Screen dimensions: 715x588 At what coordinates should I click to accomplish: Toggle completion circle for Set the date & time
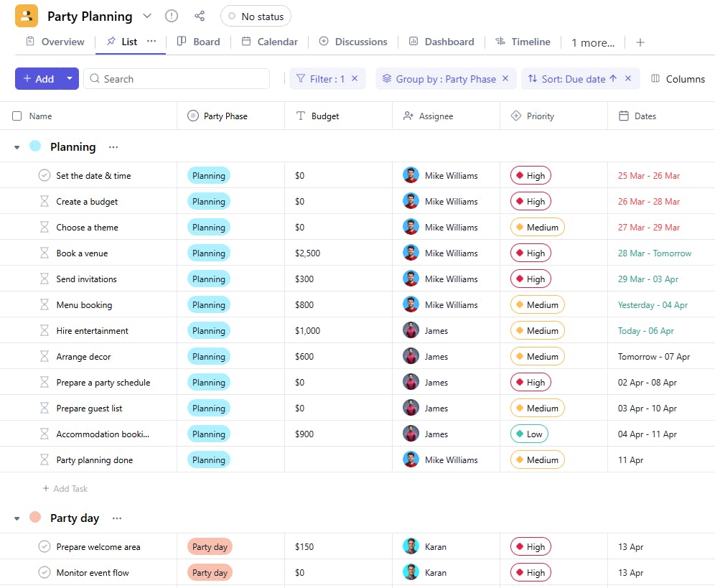(x=45, y=175)
